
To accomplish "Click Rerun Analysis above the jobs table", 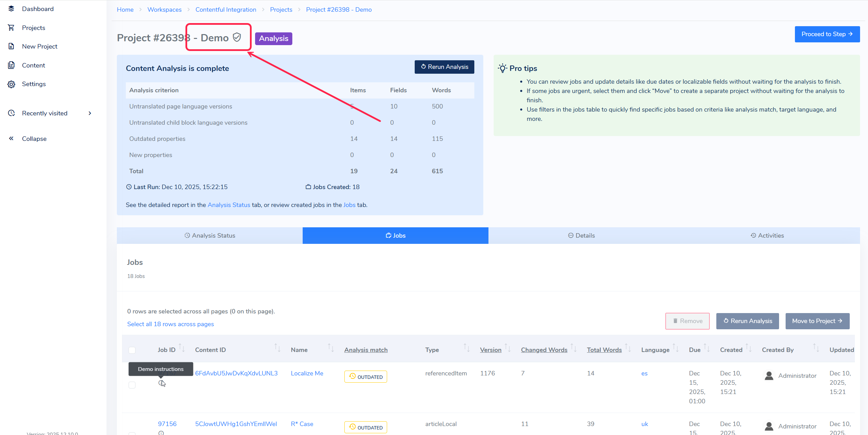I will pyautogui.click(x=747, y=321).
